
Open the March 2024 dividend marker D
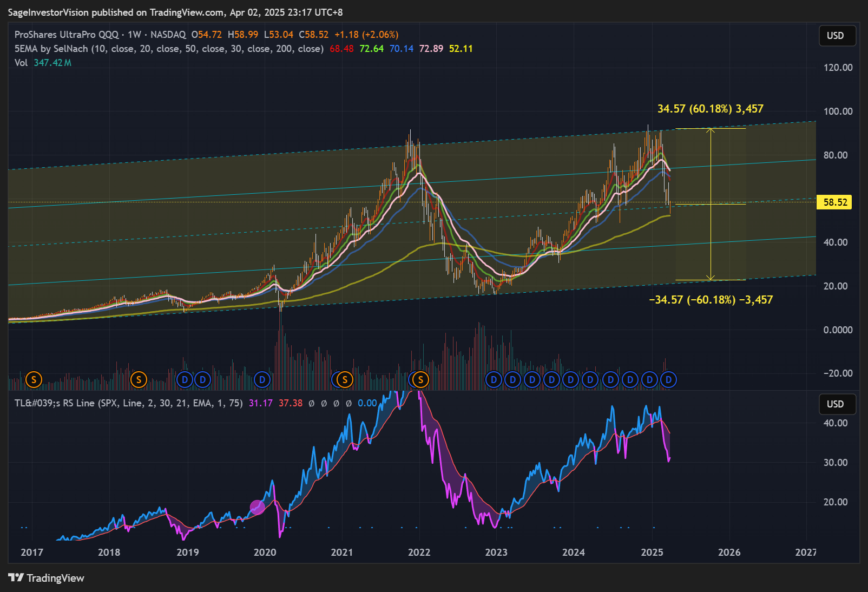pos(590,380)
